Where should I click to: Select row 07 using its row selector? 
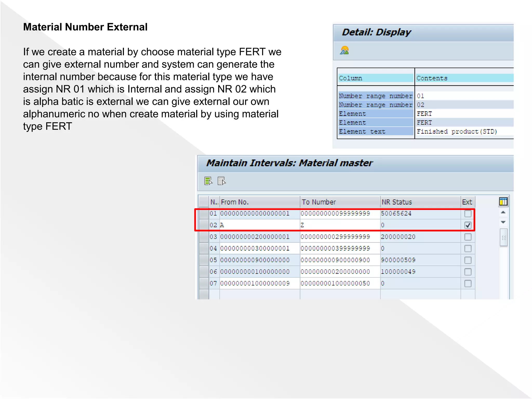tap(204, 283)
